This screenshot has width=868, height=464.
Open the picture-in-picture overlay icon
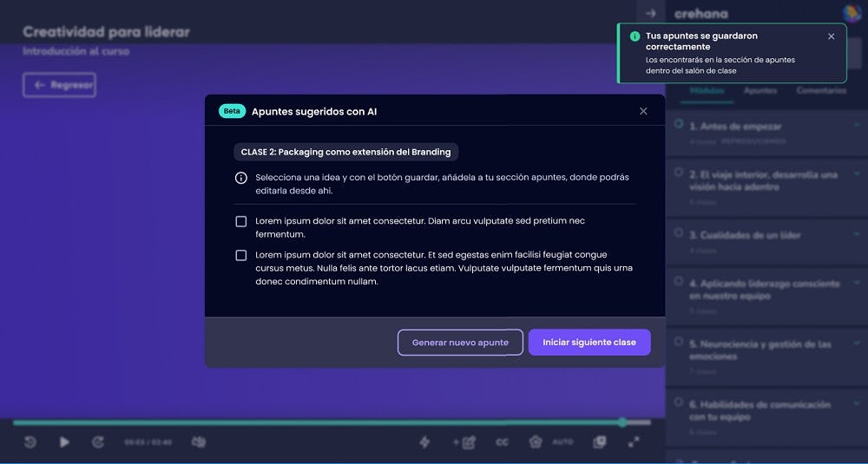[x=600, y=441]
